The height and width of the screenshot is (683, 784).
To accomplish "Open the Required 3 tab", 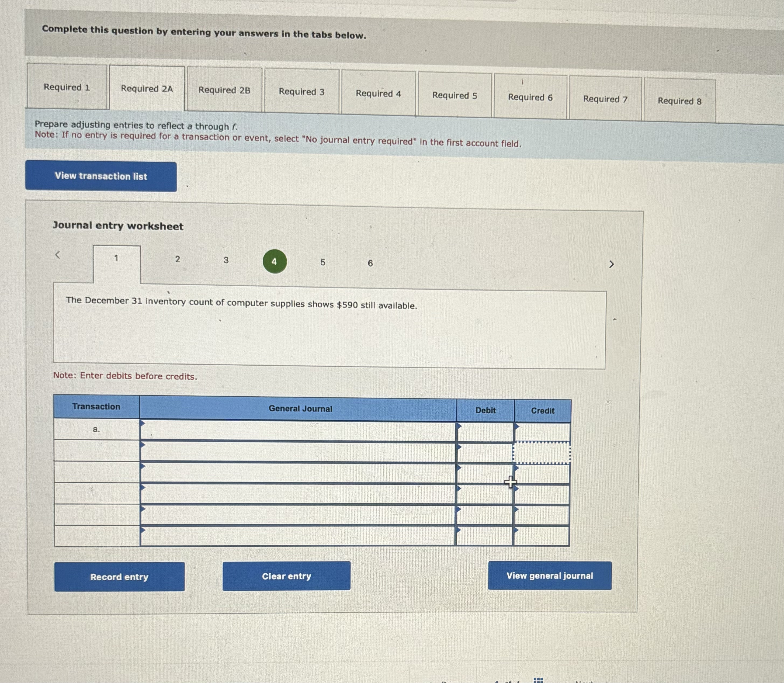I will (x=301, y=92).
